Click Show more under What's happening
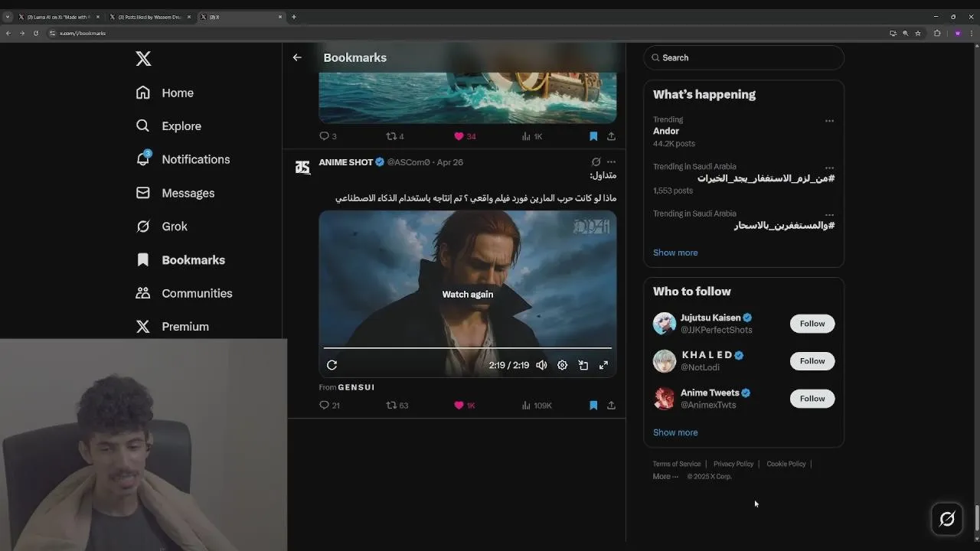The width and height of the screenshot is (980, 551). (x=675, y=253)
